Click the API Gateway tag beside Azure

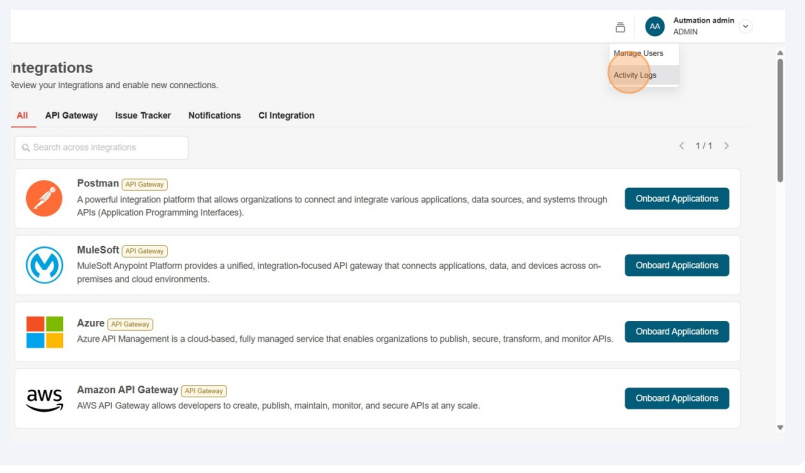tap(130, 324)
